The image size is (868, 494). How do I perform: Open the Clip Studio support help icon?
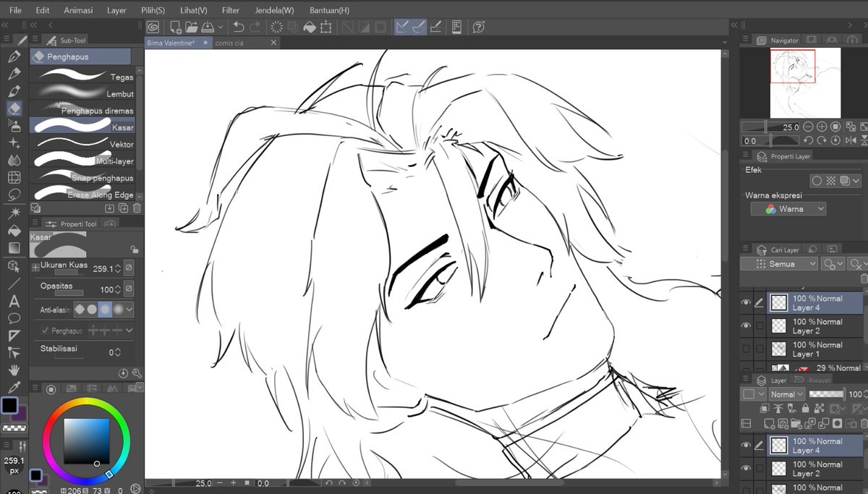(x=478, y=27)
